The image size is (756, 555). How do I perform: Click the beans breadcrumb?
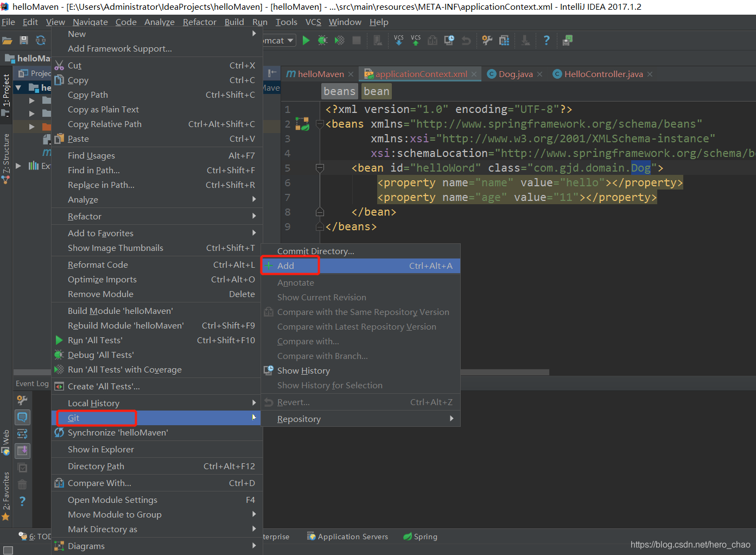pos(340,91)
